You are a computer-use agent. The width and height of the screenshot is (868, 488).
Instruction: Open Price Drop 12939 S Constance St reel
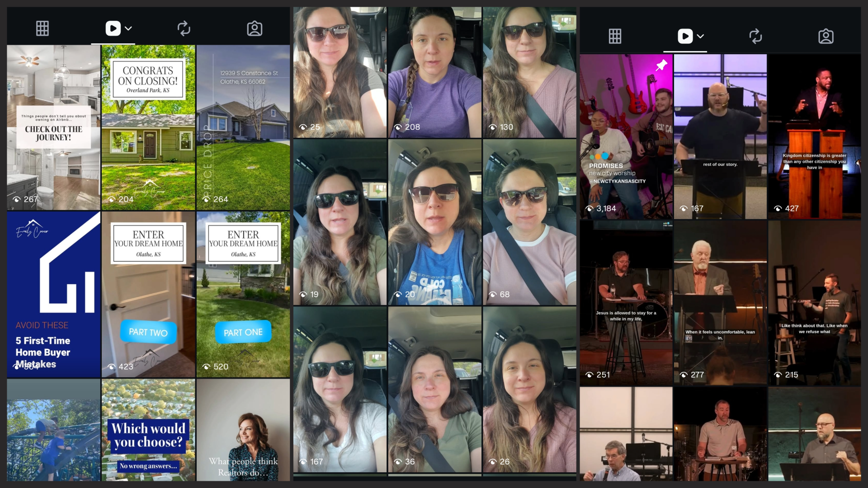pos(243,127)
